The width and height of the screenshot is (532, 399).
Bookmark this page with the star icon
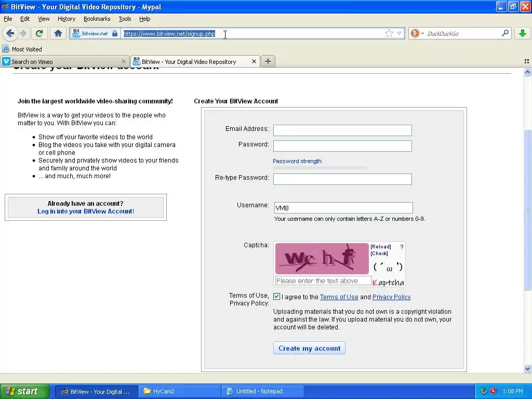coord(389,33)
